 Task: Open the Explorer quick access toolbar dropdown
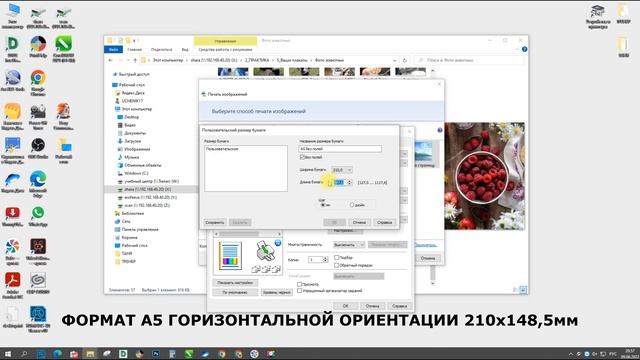click(134, 40)
